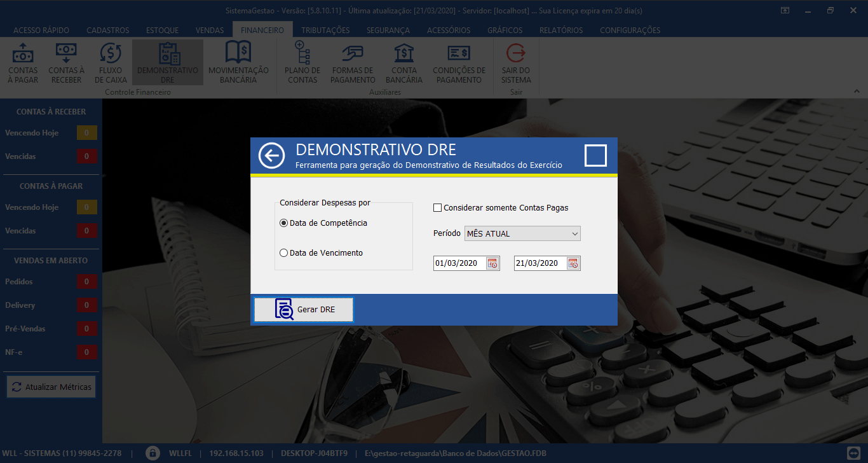Open Condições de Pagamento
This screenshot has width=868, height=463.
[459, 63]
